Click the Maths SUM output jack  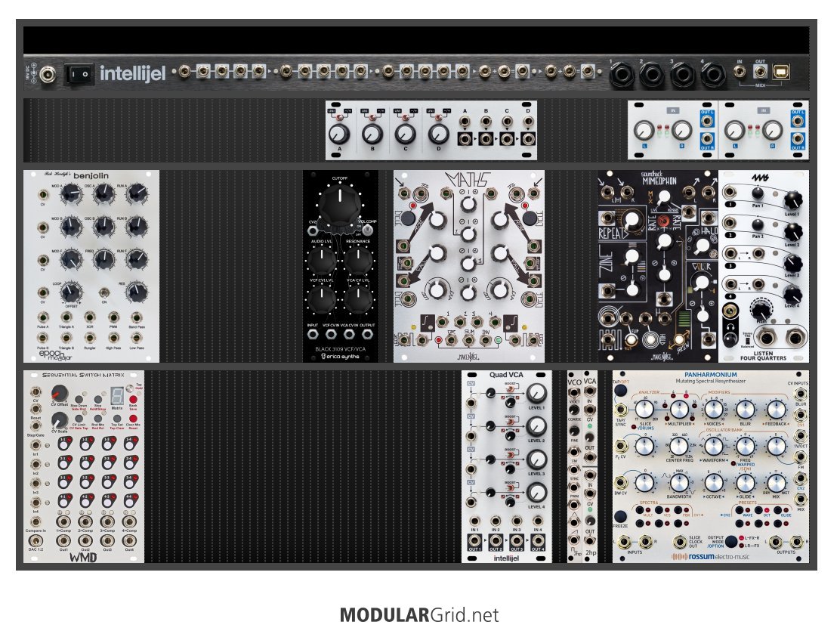point(468,339)
